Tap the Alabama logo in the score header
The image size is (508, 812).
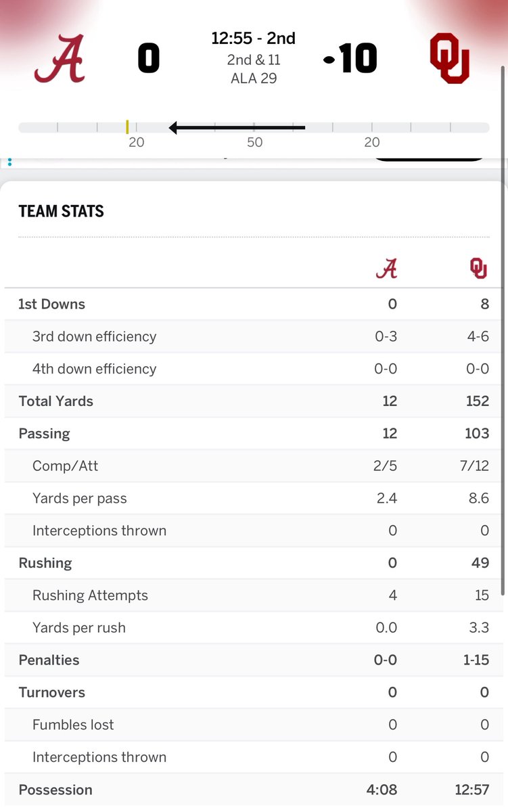[x=60, y=58]
